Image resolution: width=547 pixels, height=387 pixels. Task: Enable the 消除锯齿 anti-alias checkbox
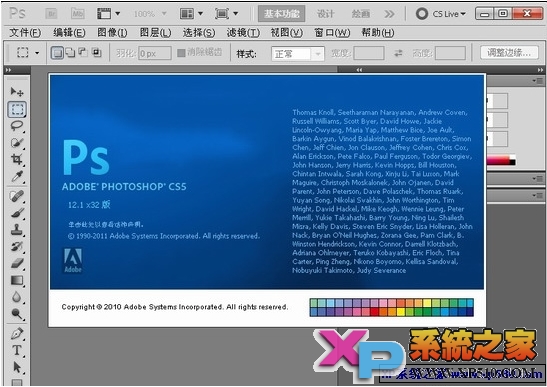[x=181, y=53]
